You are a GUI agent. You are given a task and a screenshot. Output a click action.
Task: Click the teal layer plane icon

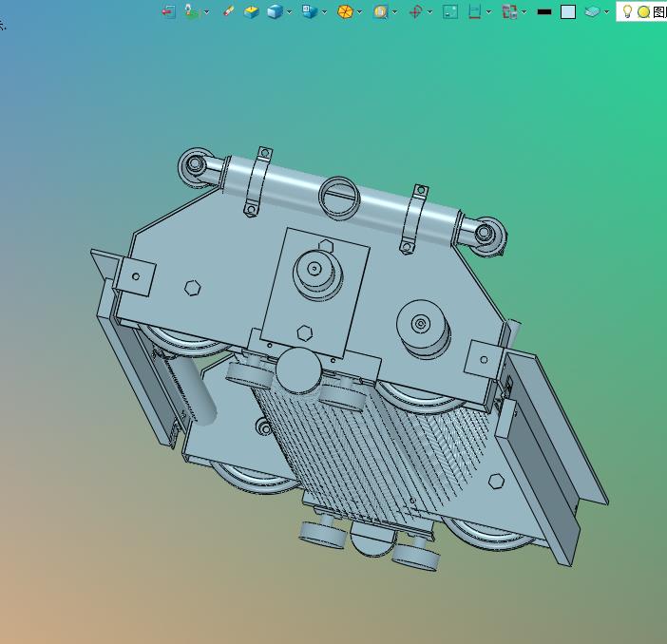pyautogui.click(x=592, y=11)
